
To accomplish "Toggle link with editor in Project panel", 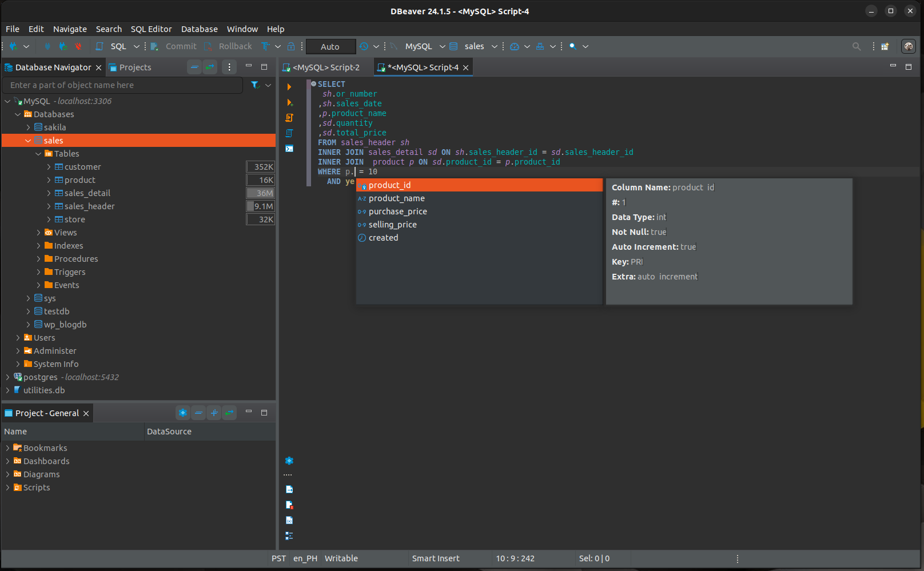I will pos(229,413).
